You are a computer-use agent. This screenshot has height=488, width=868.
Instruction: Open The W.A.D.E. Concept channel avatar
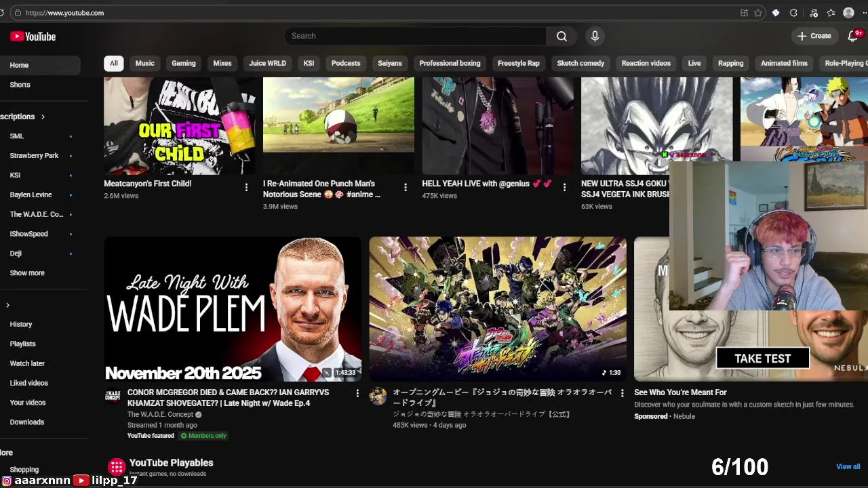[x=113, y=396]
